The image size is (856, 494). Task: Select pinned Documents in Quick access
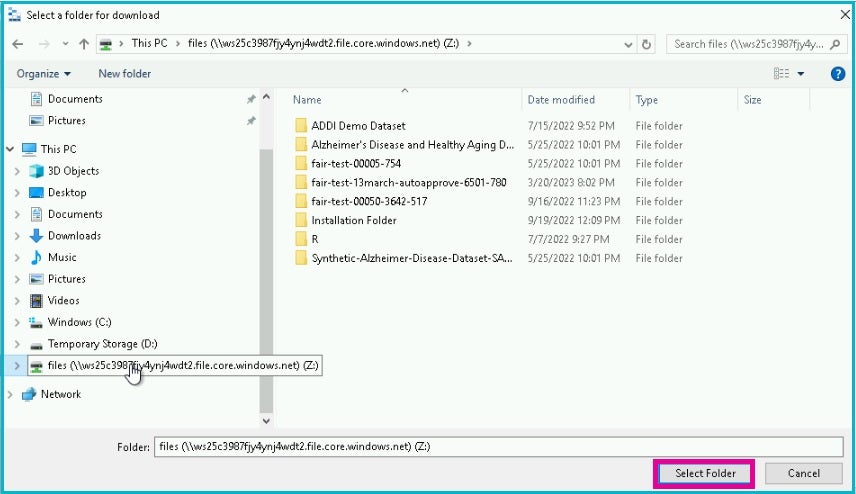pos(75,99)
